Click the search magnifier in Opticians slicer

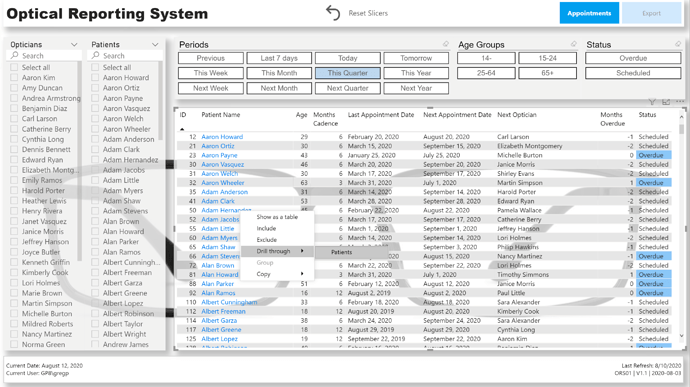[x=15, y=55]
